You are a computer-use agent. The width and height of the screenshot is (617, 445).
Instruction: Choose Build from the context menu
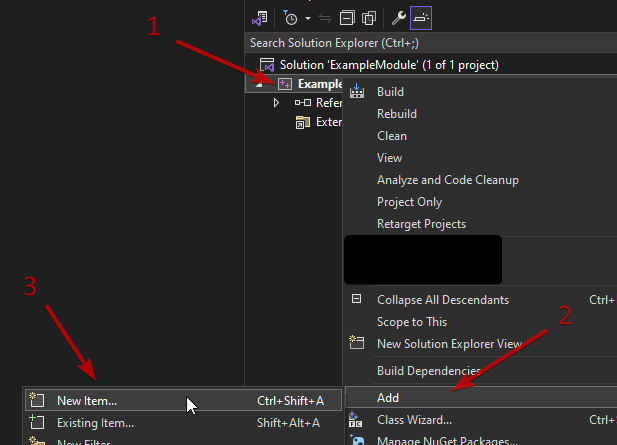390,92
